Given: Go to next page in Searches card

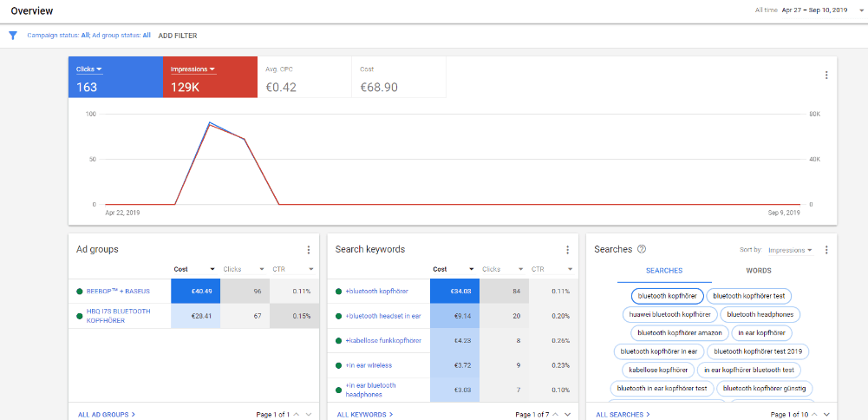Looking at the screenshot, I should click(827, 414).
